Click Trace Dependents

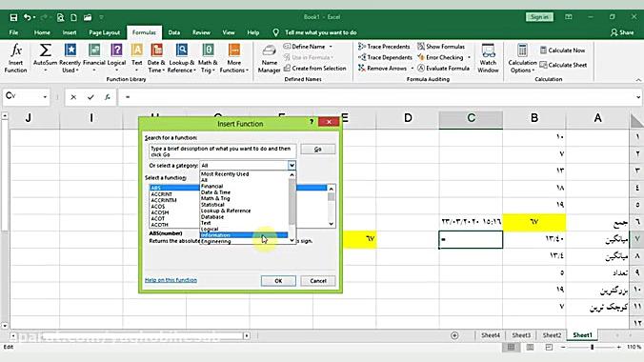click(385, 57)
